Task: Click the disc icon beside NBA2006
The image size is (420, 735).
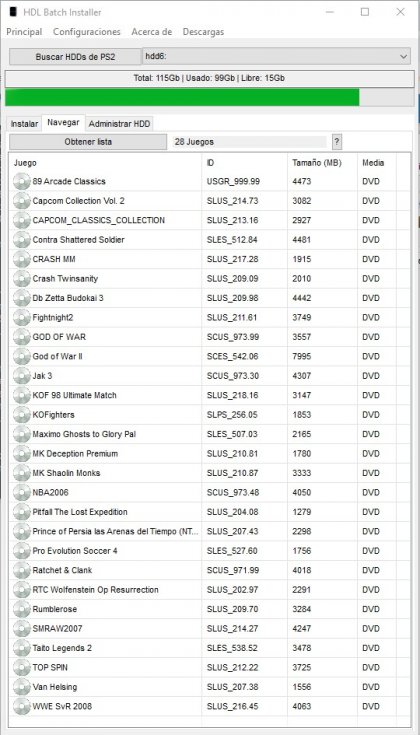Action: [22, 493]
